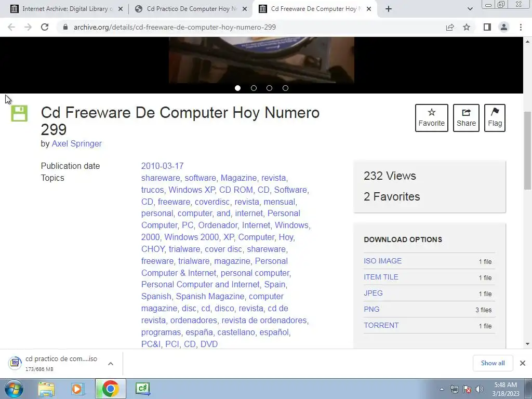The height and width of the screenshot is (399, 532).
Task: Click the green floppy disk software icon
Action: point(19,113)
